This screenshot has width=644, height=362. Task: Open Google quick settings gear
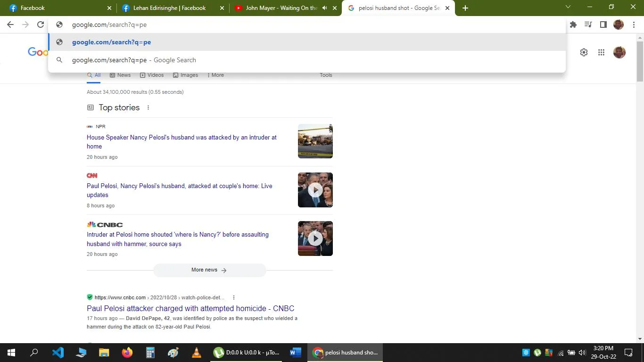[x=584, y=52]
